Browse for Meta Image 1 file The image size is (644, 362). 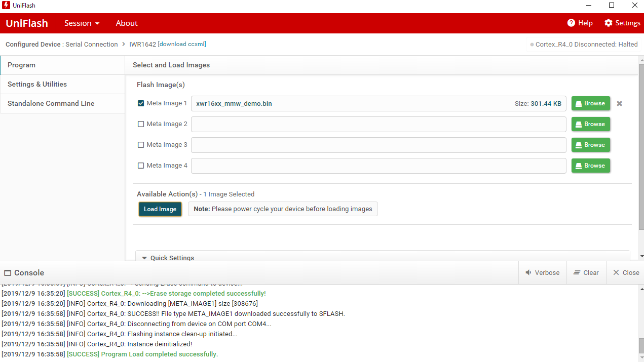(x=591, y=103)
